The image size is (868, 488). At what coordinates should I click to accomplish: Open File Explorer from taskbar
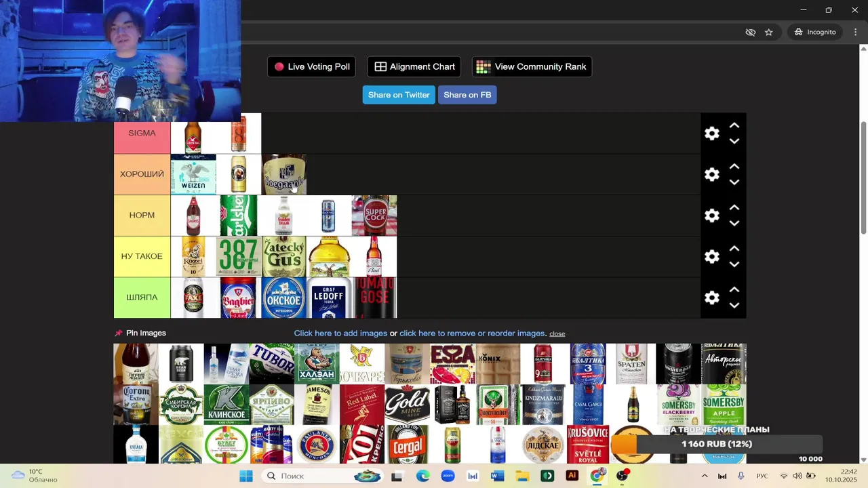(522, 476)
